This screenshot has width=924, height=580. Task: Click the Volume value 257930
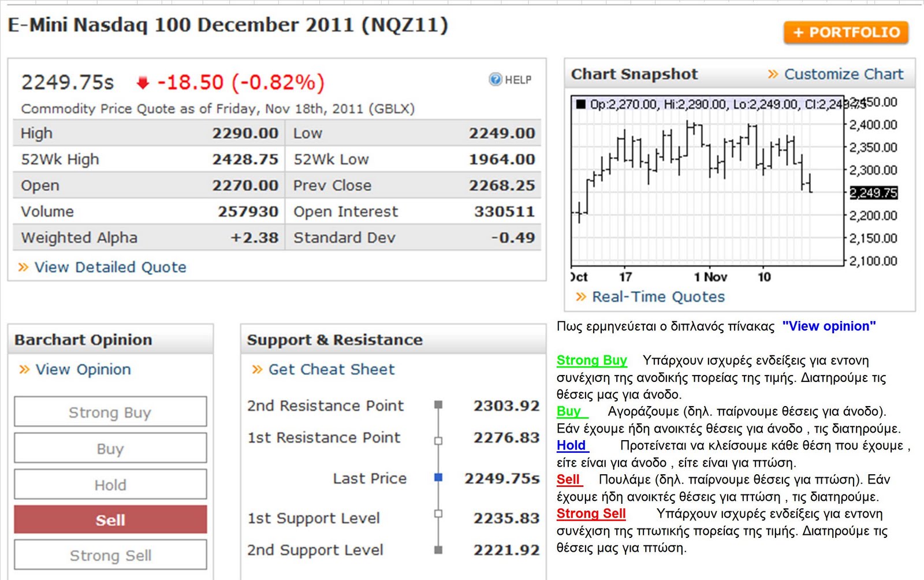click(248, 211)
